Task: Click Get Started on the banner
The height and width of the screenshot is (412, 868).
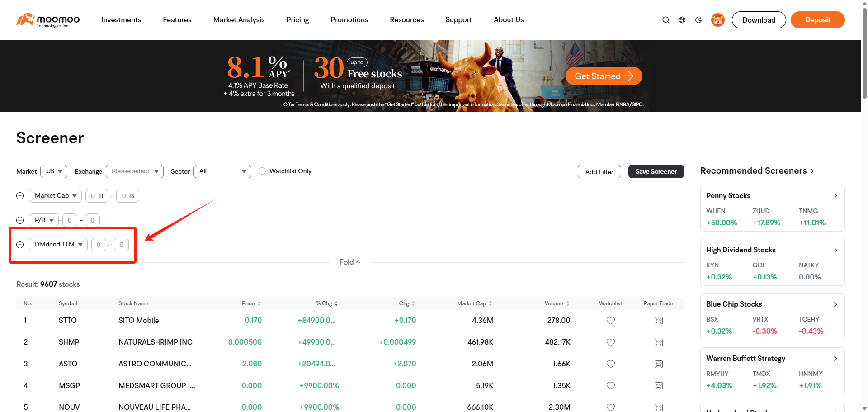Action: pos(604,76)
